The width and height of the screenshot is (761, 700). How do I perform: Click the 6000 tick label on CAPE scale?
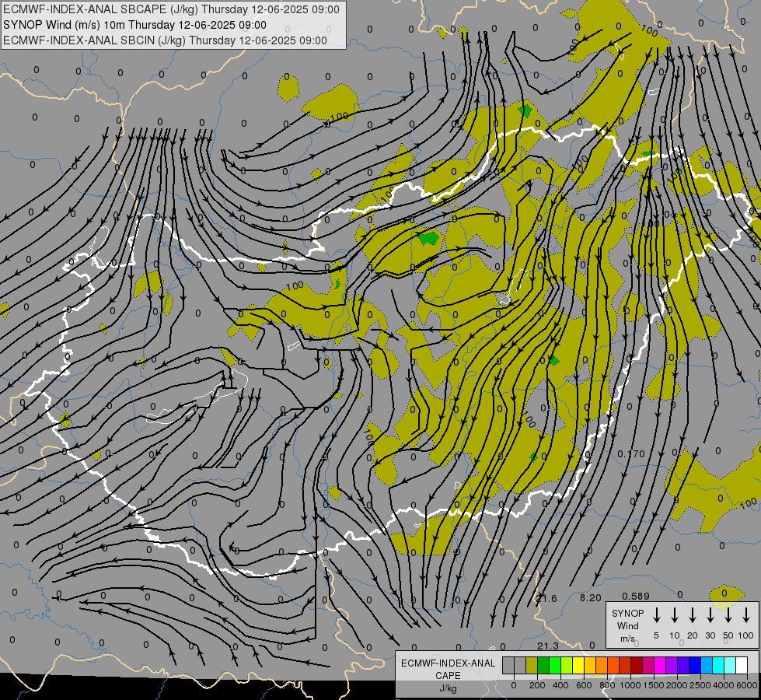click(747, 685)
